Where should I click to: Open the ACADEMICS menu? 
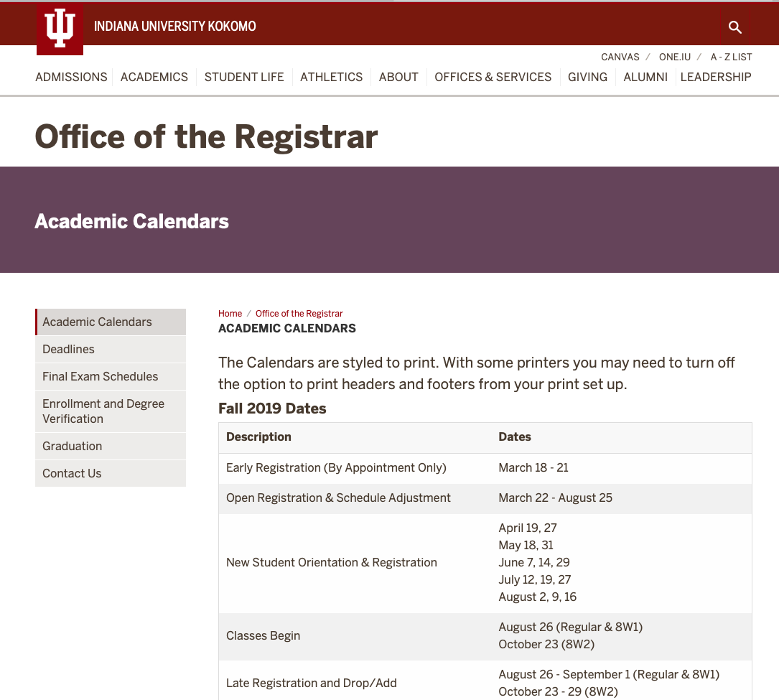154,77
